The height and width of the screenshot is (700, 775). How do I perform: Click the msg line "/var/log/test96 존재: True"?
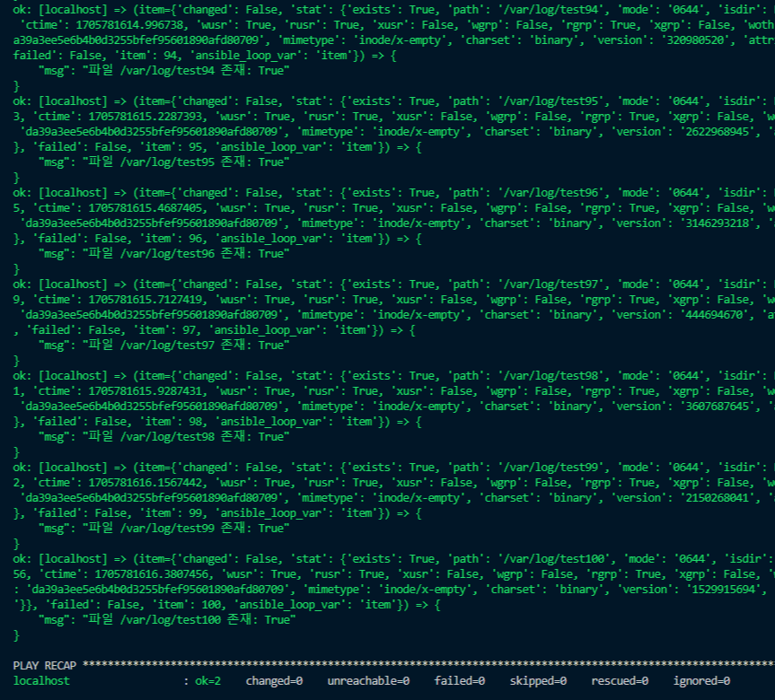[x=163, y=253]
